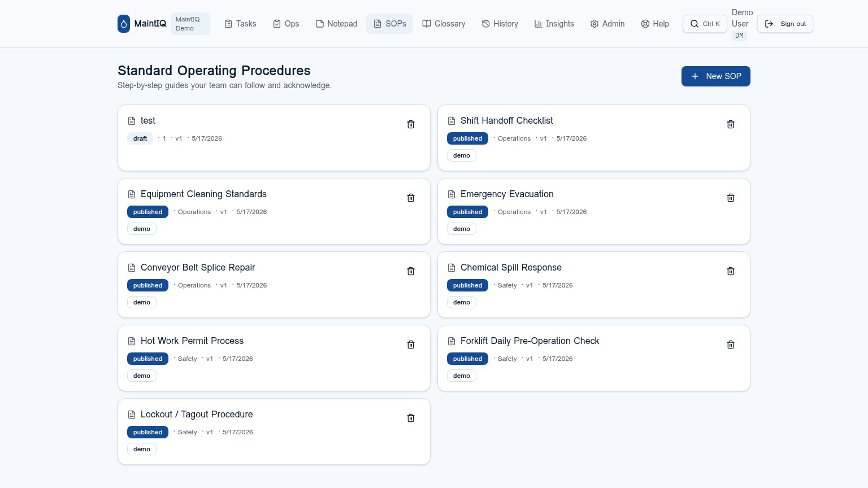Select the SOPs nav item

click(390, 24)
